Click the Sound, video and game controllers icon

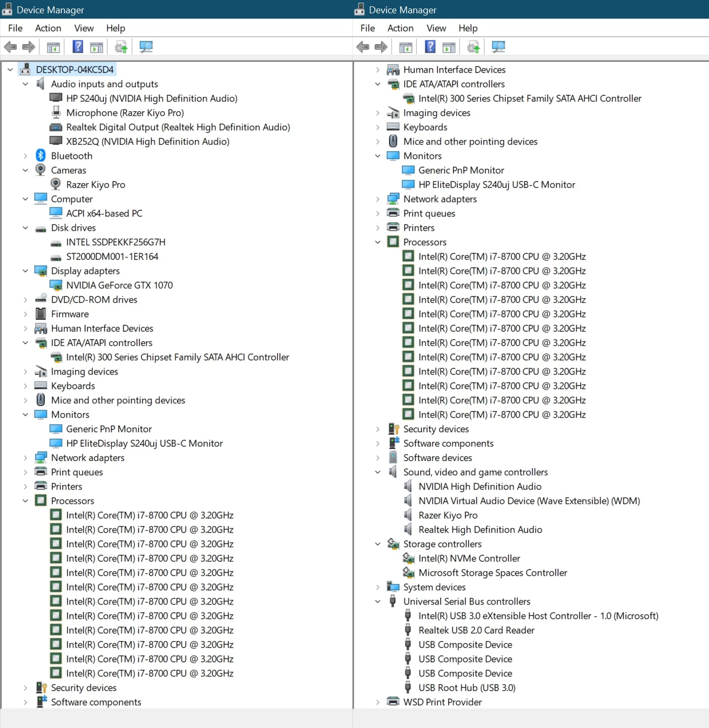tap(393, 471)
